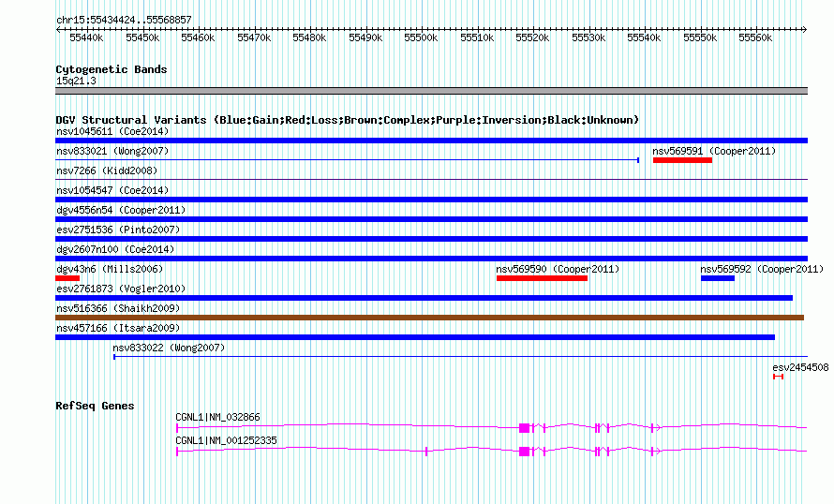Open the esv2761873 (Vogler2010) label
The height and width of the screenshot is (504, 834).
coord(121,289)
